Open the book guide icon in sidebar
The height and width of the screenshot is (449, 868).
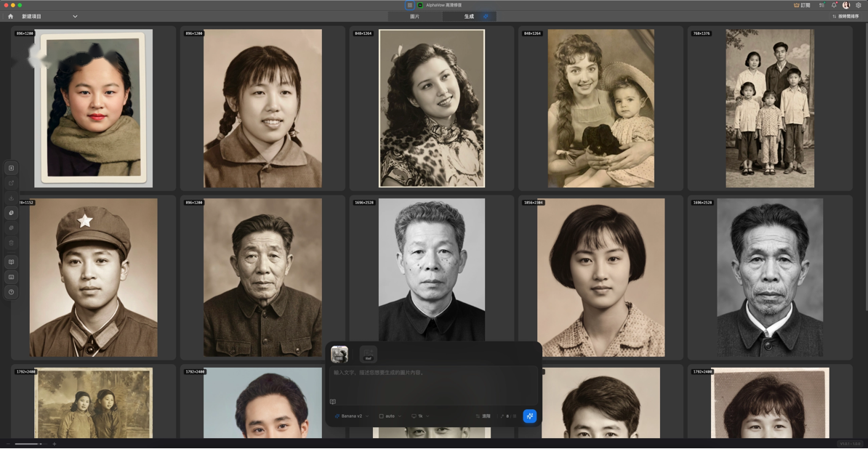coord(12,262)
